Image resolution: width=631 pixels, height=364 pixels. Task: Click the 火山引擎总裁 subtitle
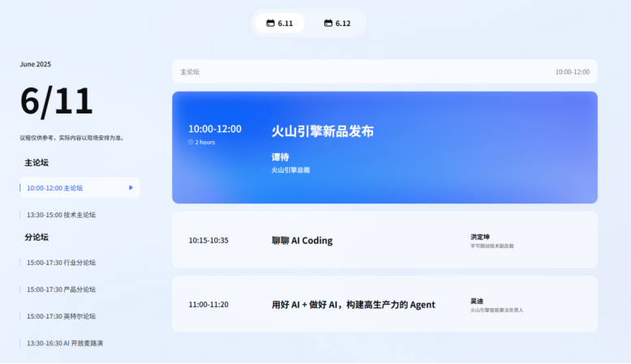coord(290,170)
